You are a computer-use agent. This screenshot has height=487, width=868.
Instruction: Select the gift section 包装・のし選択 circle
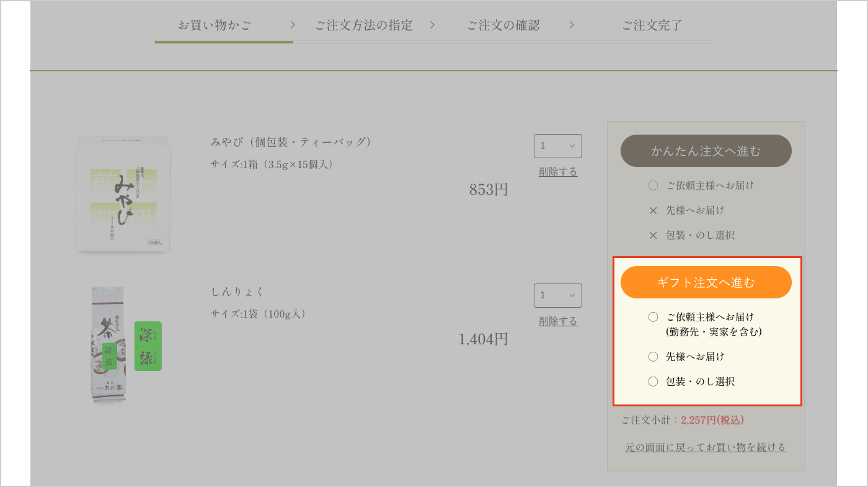point(653,382)
